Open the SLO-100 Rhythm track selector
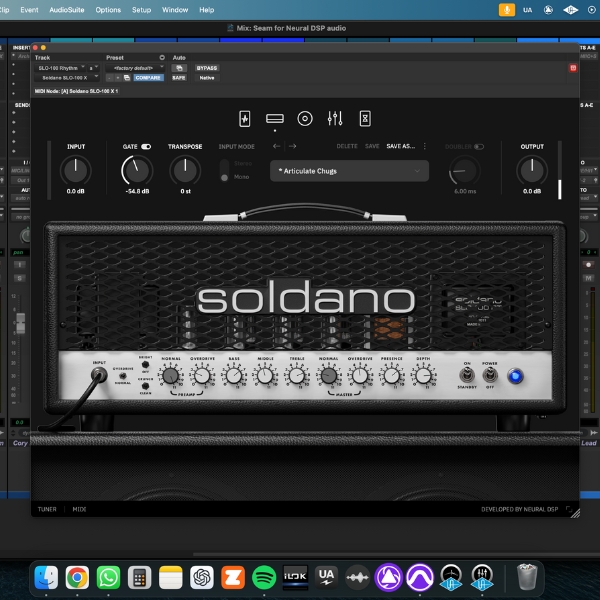Viewport: 600px width, 600px height. (60, 68)
